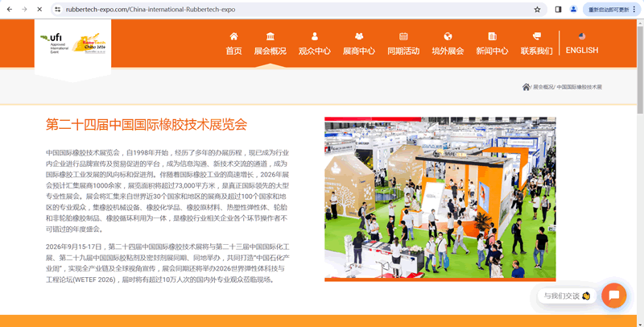Click 展会概况 in the breadcrumb

(543, 86)
